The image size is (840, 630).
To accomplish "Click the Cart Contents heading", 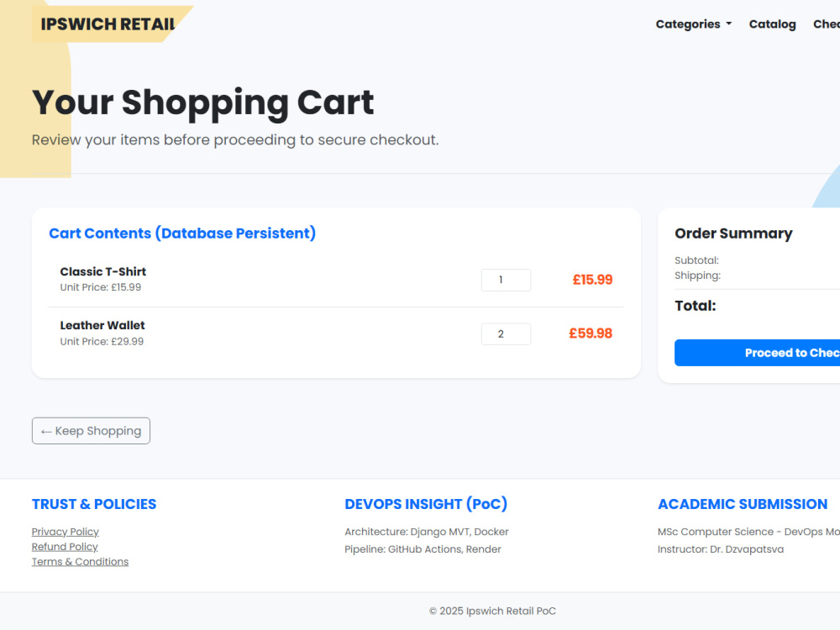I will click(x=182, y=233).
